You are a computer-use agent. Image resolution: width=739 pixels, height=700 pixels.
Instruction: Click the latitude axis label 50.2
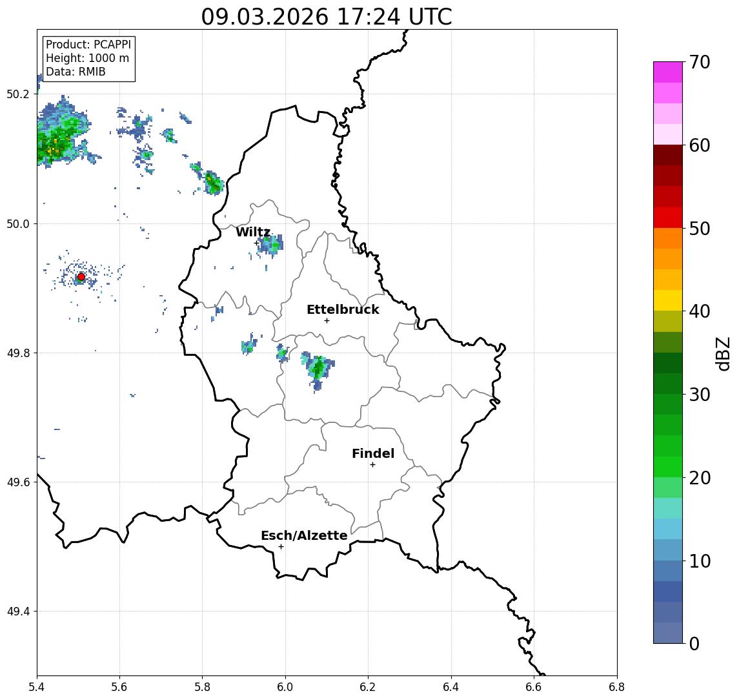click(x=18, y=94)
